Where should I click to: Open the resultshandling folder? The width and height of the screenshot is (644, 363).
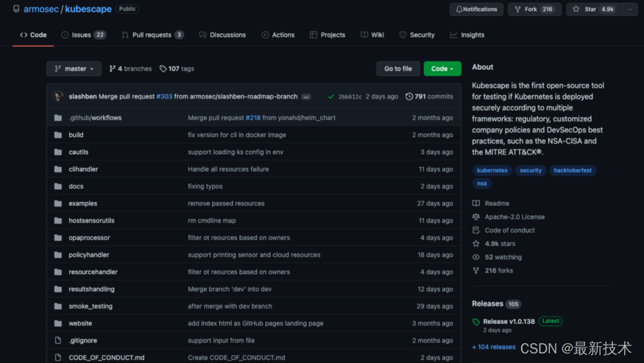pos(91,289)
